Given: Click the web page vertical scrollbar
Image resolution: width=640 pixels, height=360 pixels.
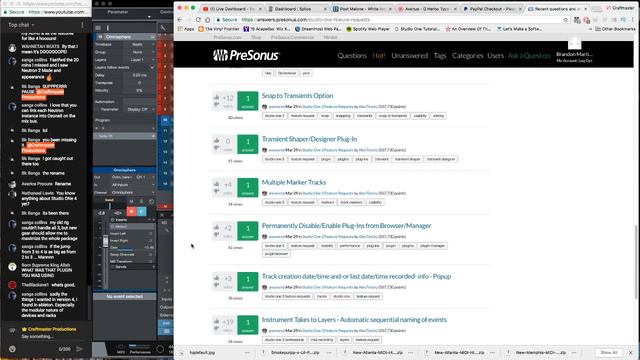Looking at the screenshot, I should (636, 261).
